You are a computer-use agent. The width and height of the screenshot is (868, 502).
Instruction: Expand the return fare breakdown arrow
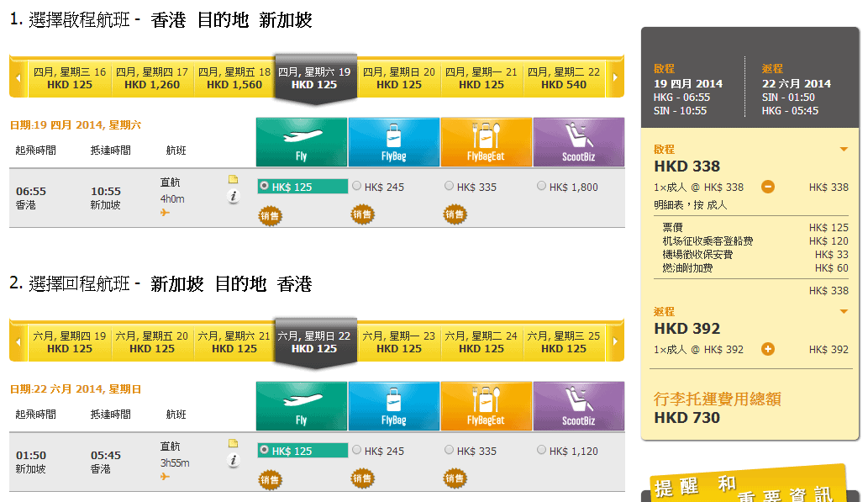click(x=844, y=312)
